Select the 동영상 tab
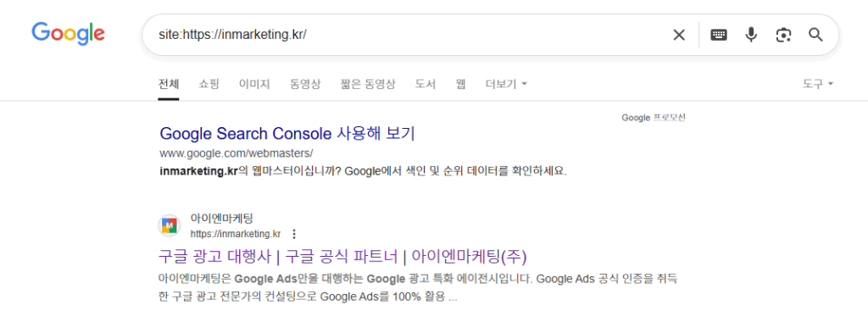 point(305,84)
